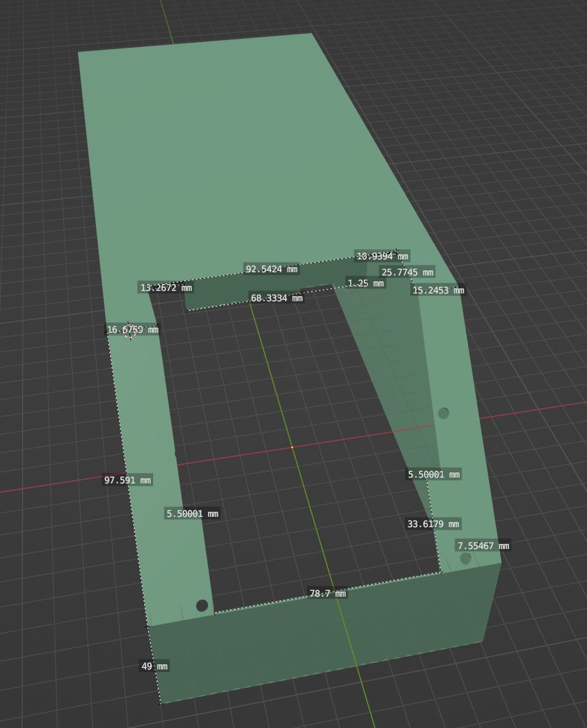587x728 pixels.
Task: Click the screw hole on the inner right wall
Action: 443,413
